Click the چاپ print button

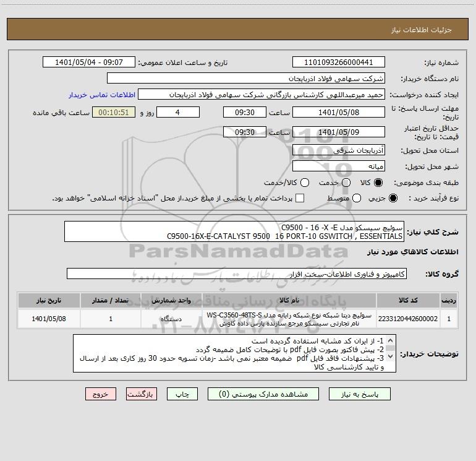(x=182, y=394)
